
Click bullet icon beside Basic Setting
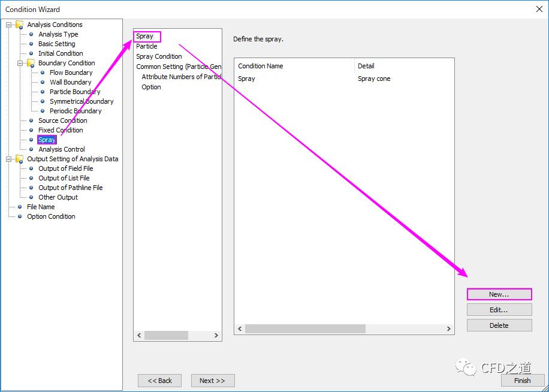click(x=31, y=44)
